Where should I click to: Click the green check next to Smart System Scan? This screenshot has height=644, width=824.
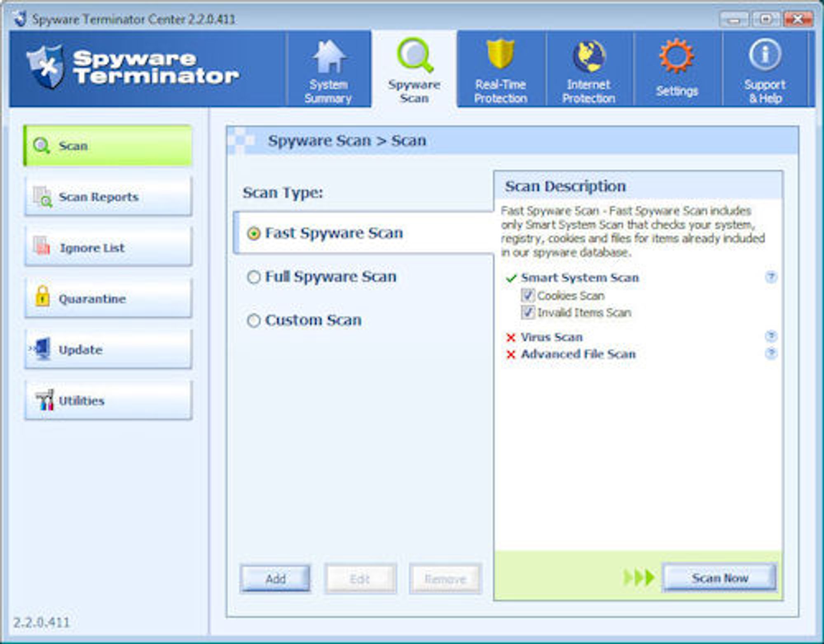click(511, 278)
